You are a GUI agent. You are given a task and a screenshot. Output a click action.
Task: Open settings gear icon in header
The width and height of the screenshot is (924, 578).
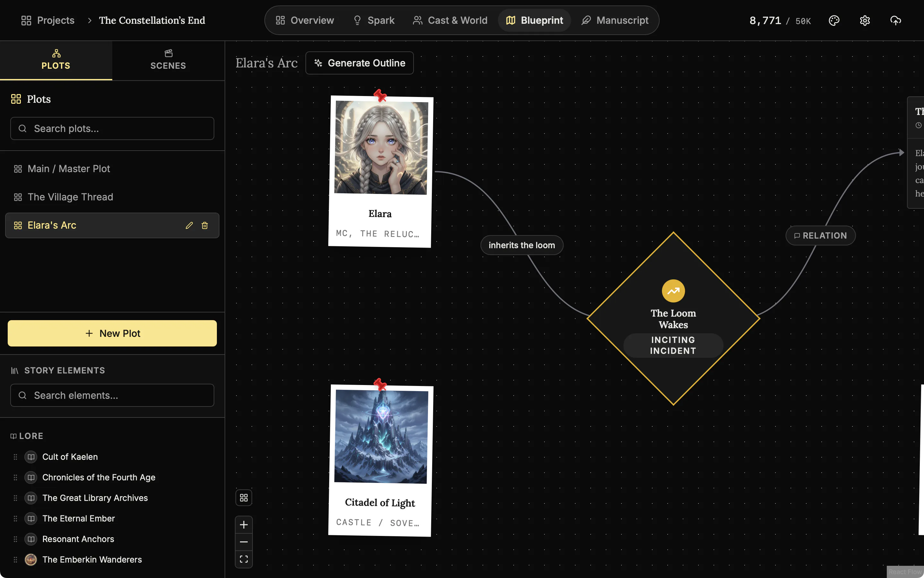coord(865,20)
